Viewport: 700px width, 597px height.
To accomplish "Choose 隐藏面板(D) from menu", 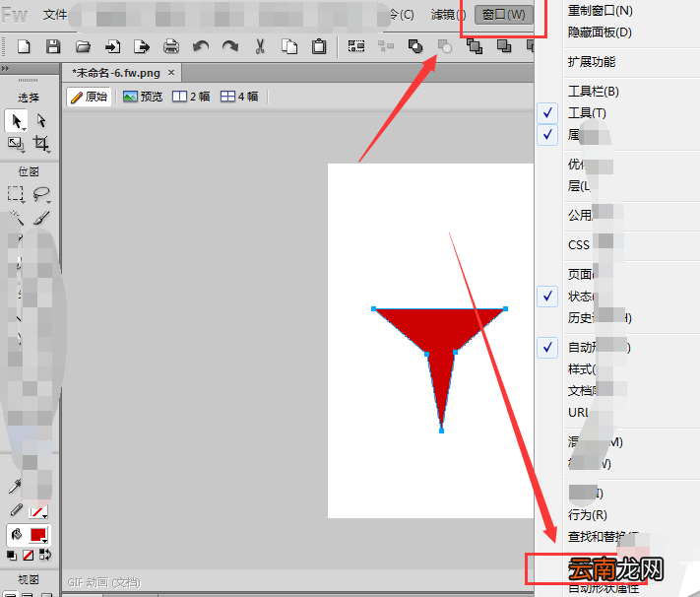I will (600, 33).
